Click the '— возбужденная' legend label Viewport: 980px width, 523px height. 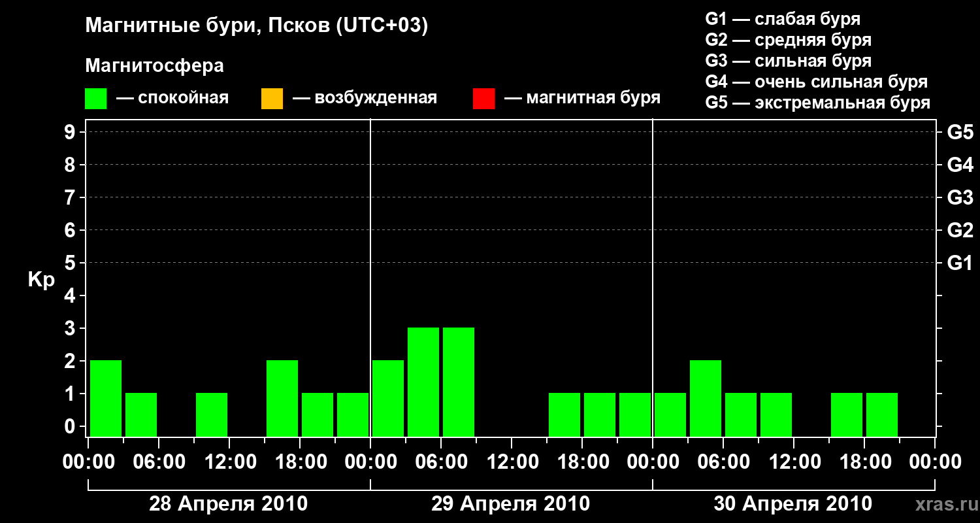[365, 99]
